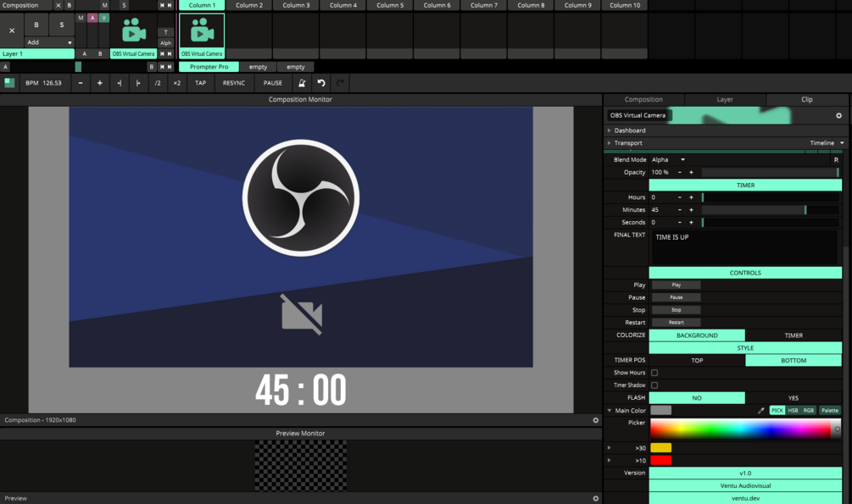Click the RESYNC button
Image resolution: width=852 pixels, height=504 pixels.
pos(234,83)
